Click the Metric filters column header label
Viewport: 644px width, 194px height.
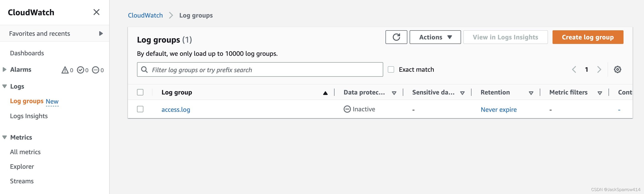pyautogui.click(x=568, y=92)
